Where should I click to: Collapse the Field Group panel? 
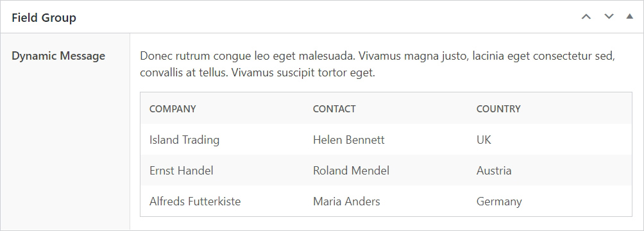630,17
